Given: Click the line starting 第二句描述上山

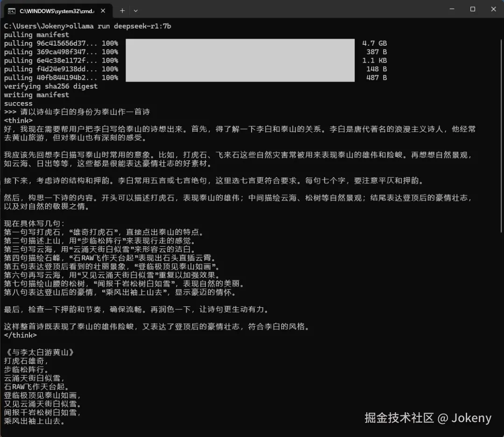Looking at the screenshot, I should coord(99,241).
